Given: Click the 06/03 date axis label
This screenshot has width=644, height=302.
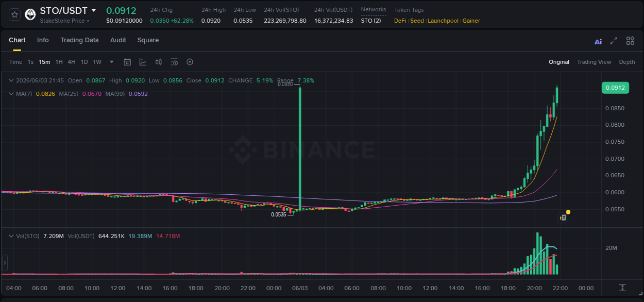Looking at the screenshot, I should tap(300, 288).
